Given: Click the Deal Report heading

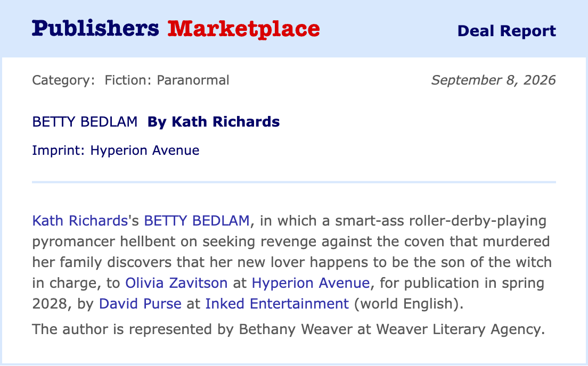Looking at the screenshot, I should tap(507, 31).
